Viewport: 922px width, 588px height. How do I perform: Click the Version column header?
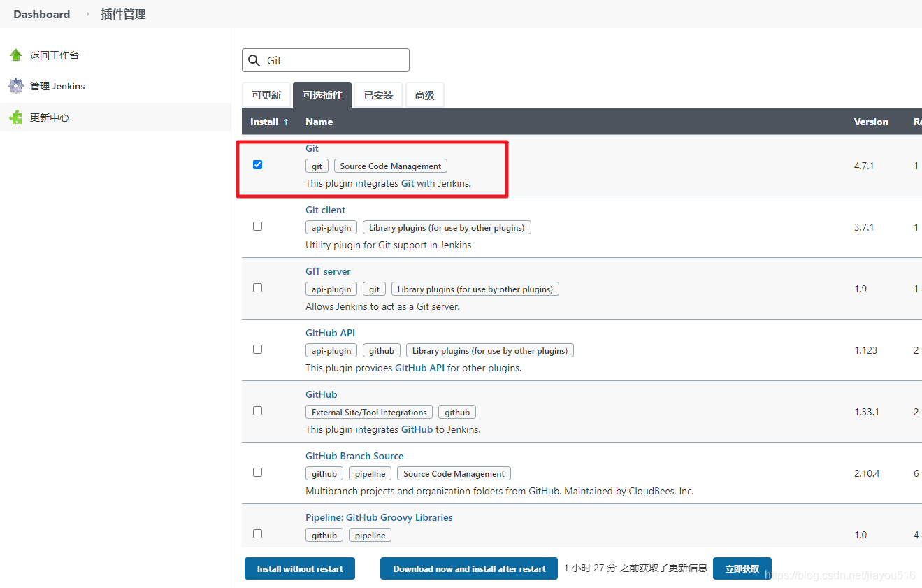click(871, 122)
